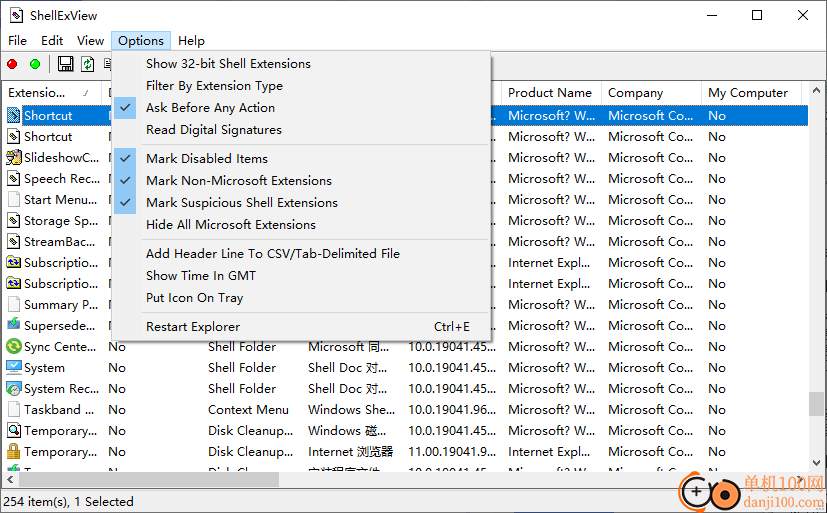Image resolution: width=827 pixels, height=513 pixels.
Task: Click the Supersede... row icon
Action: (14, 325)
